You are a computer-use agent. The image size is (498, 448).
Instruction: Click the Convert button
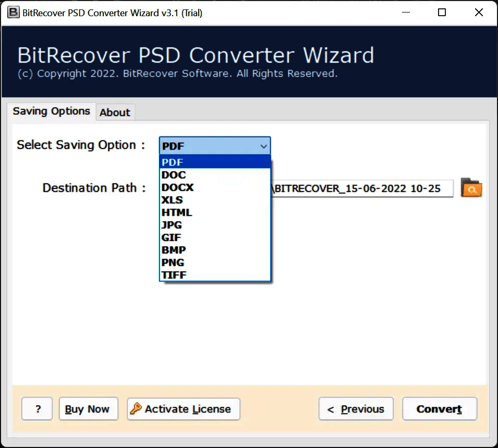tap(440, 409)
